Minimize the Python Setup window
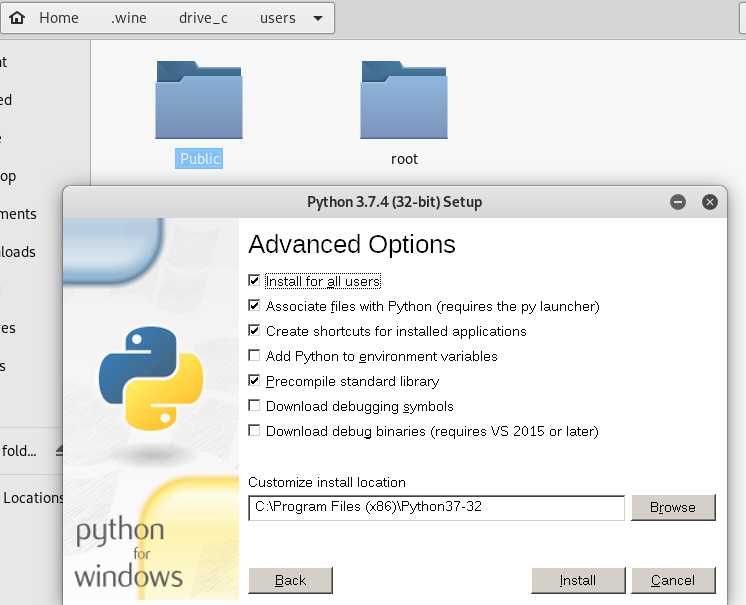Screen dimensions: 746x605 point(678,202)
